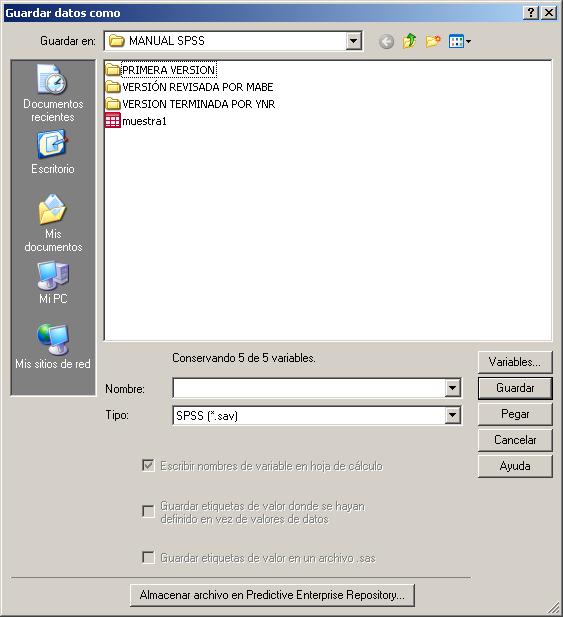The width and height of the screenshot is (563, 617).
Task: Click the Cancelar button
Action: point(515,440)
